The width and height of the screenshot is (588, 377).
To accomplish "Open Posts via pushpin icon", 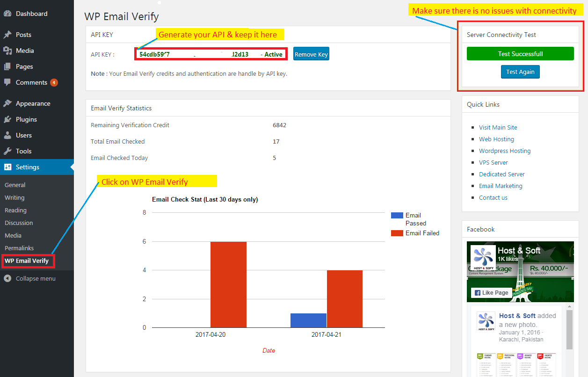I will click(x=7, y=35).
